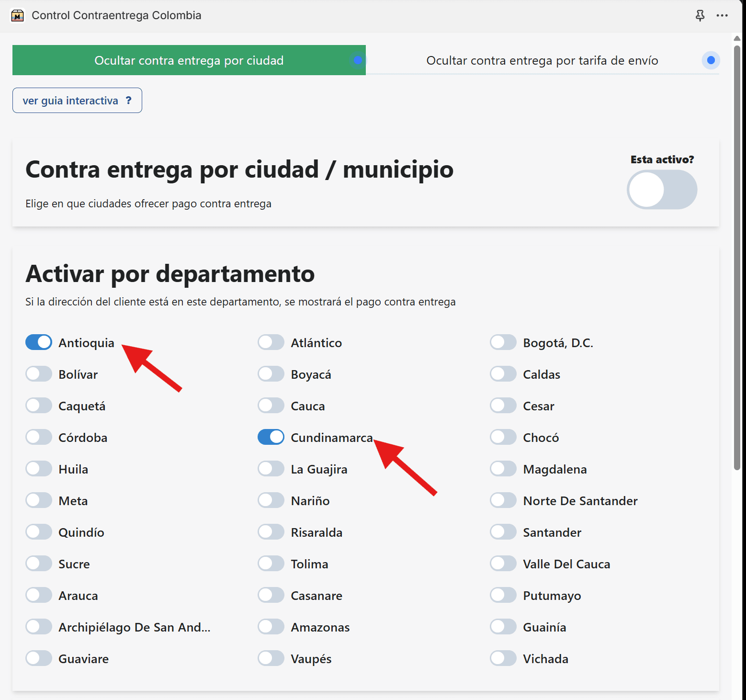Turn on the Boyacá switch
746x700 pixels.
271,374
